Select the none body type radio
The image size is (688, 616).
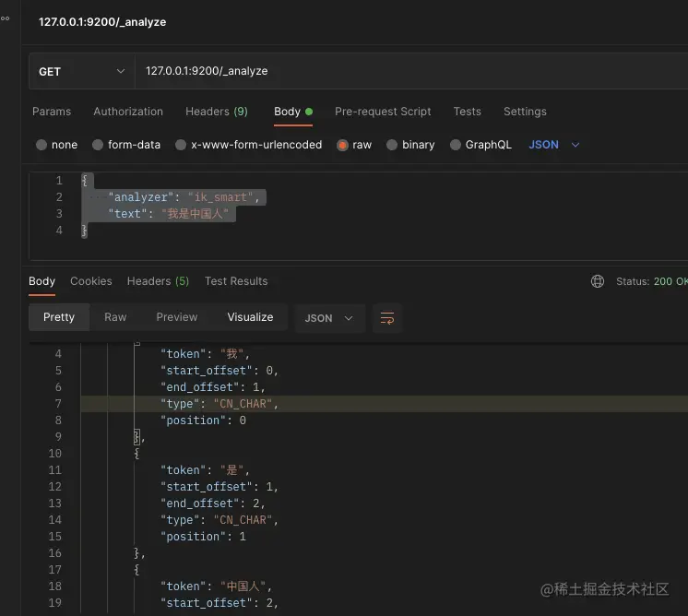coord(42,145)
